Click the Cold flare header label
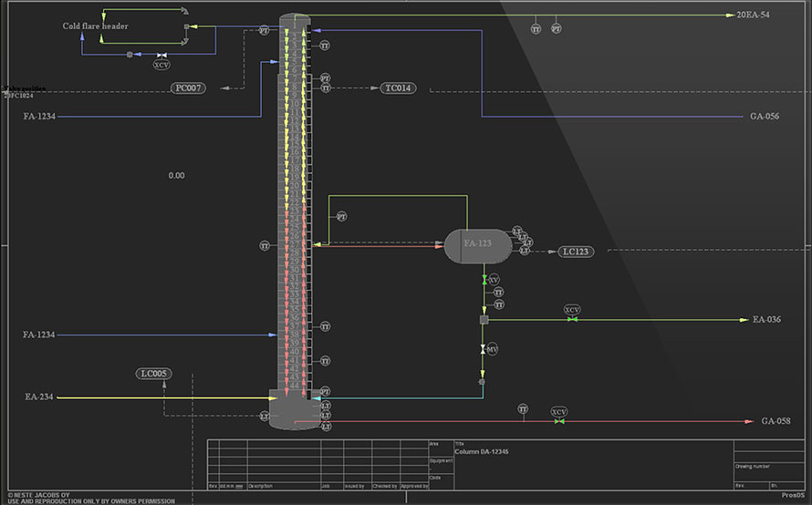Viewport: 812px width, 505px height. (x=95, y=26)
